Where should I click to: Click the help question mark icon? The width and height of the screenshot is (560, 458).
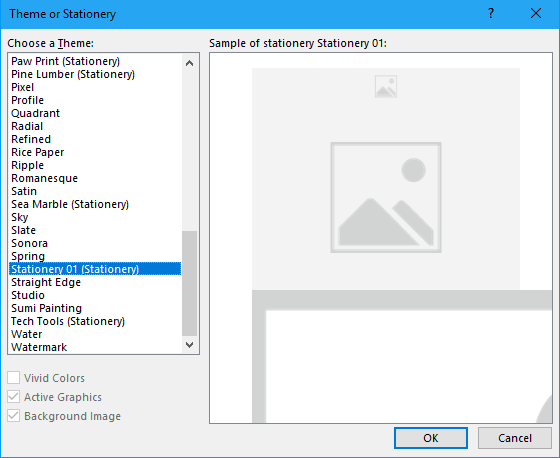coord(491,14)
